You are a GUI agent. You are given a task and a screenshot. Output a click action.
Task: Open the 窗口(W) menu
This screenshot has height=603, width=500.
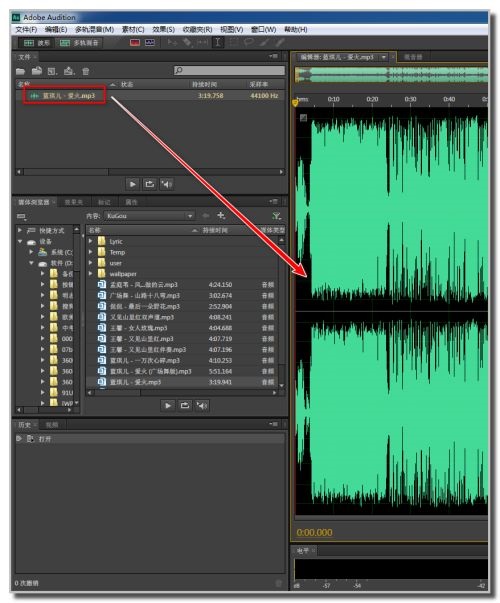[x=263, y=29]
